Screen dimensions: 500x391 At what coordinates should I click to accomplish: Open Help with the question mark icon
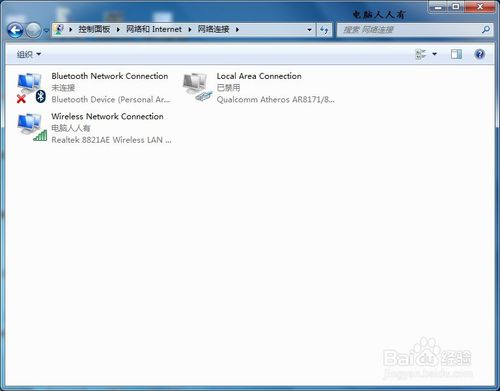tap(480, 54)
